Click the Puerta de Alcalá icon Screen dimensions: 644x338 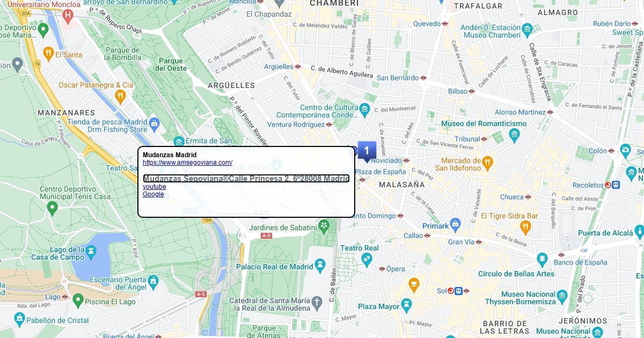639,230
